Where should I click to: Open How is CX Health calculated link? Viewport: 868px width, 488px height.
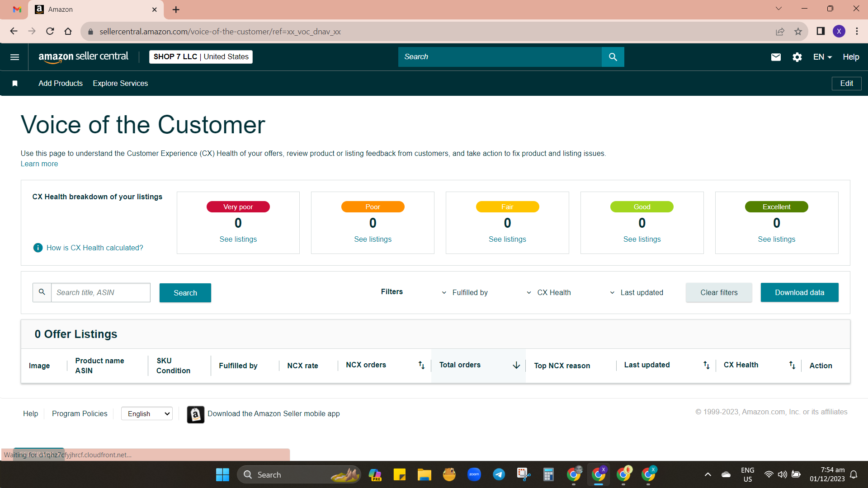point(95,248)
